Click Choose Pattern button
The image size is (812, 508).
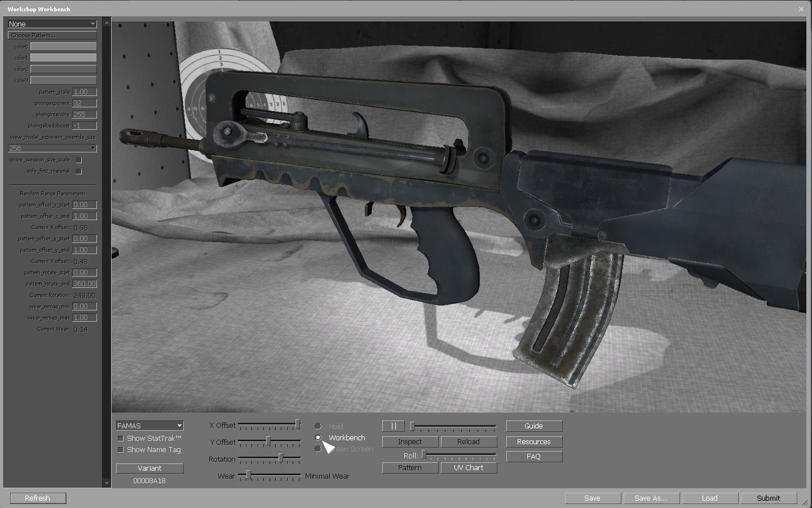coord(52,35)
